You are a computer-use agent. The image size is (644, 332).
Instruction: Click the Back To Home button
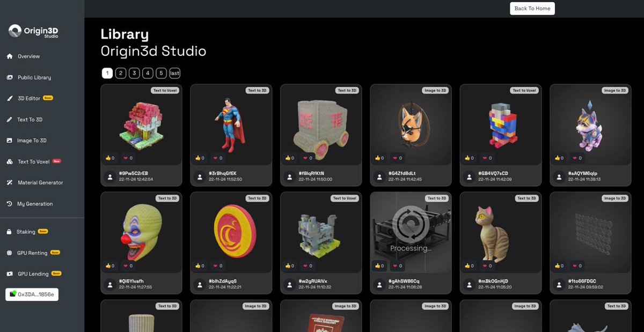coord(532,8)
